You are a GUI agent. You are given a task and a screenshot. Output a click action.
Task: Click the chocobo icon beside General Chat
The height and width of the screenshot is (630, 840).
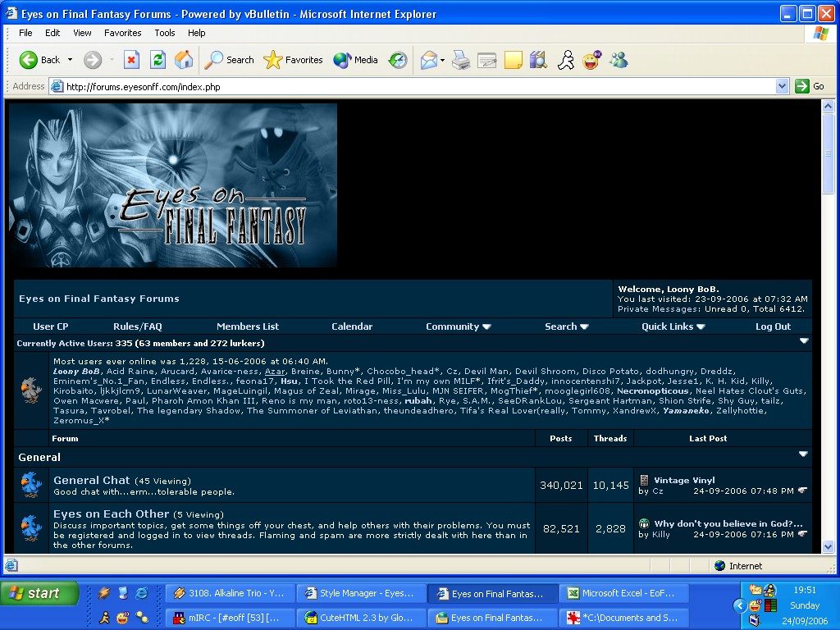(x=31, y=484)
